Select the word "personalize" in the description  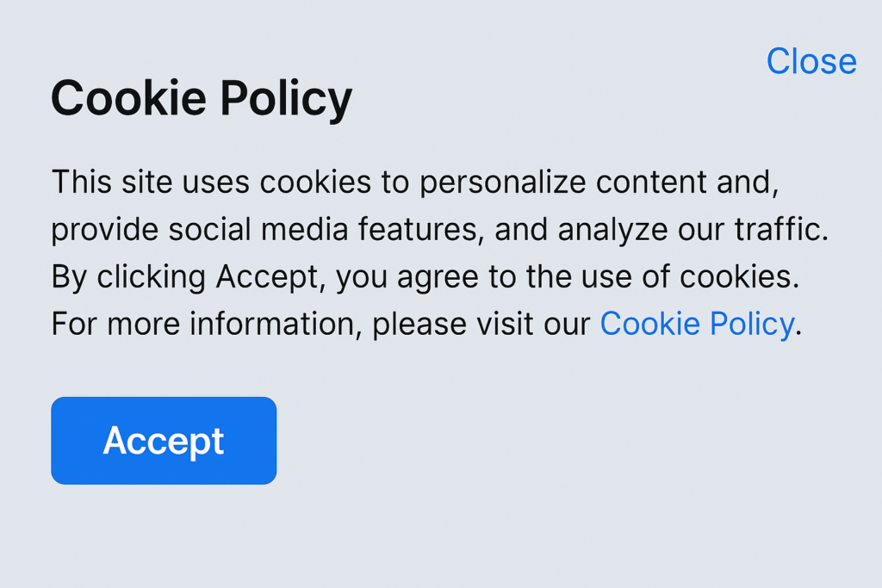[x=503, y=183]
